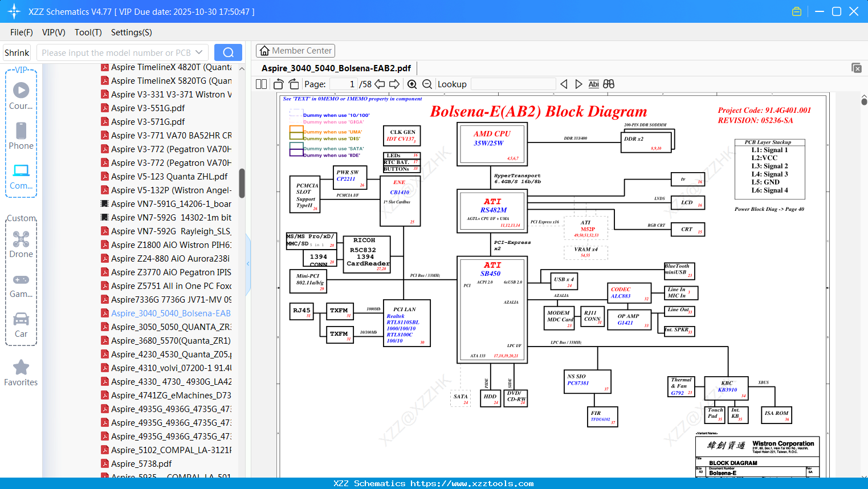Click the popup window icon beside the PDF tab
868x489 pixels.
coord(857,68)
